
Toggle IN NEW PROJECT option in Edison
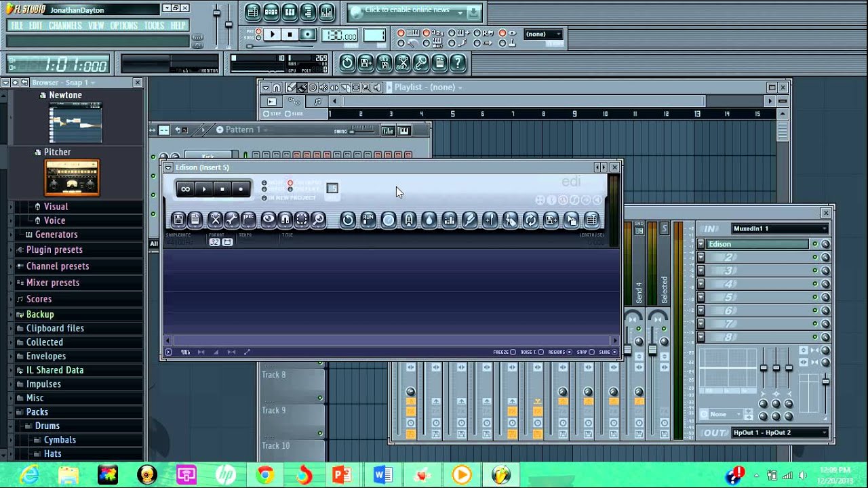coord(264,198)
